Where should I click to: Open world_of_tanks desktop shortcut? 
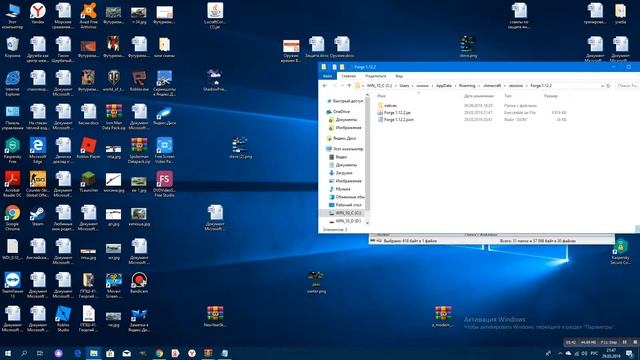point(113,81)
